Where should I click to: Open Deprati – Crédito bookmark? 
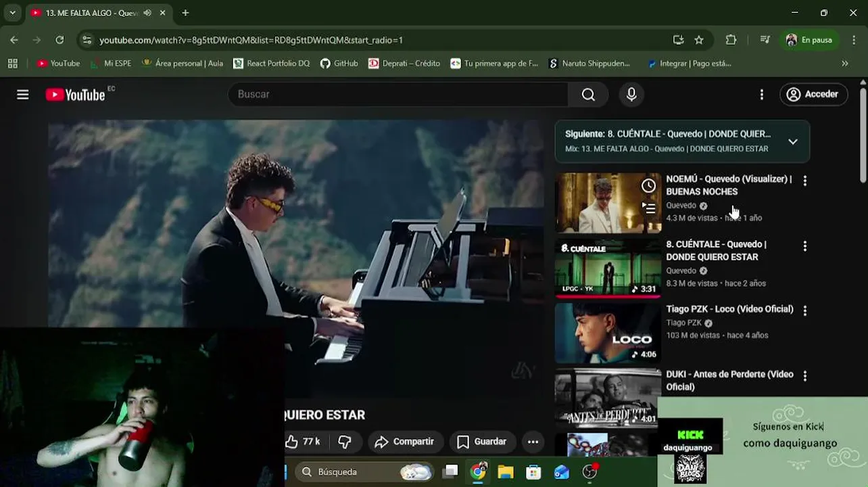[404, 63]
